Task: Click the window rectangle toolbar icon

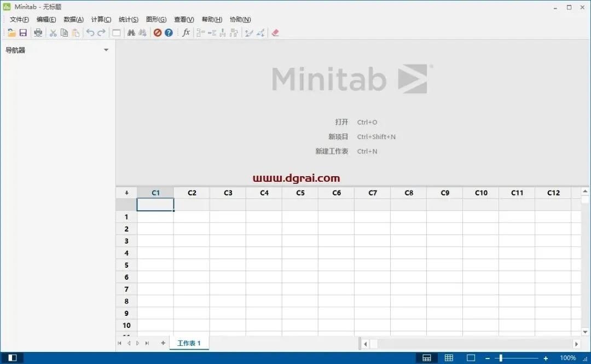Action: (x=117, y=33)
